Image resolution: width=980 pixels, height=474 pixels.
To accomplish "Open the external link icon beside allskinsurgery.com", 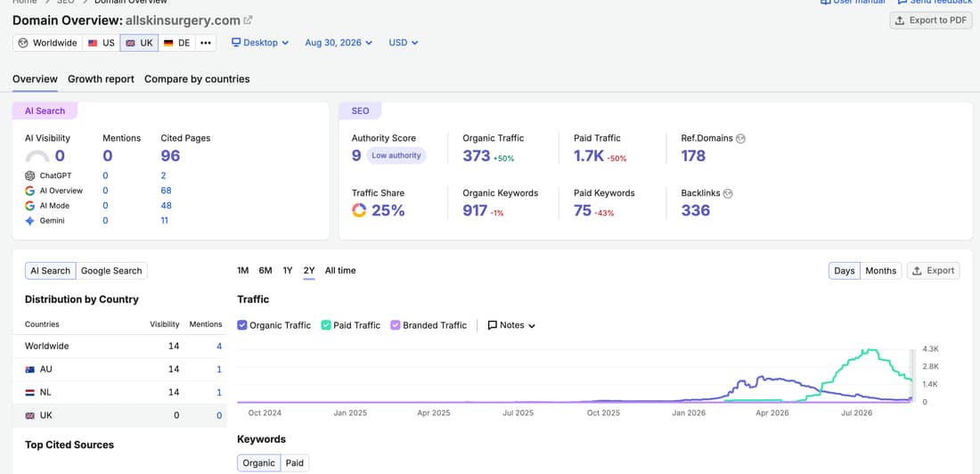I will tap(249, 20).
